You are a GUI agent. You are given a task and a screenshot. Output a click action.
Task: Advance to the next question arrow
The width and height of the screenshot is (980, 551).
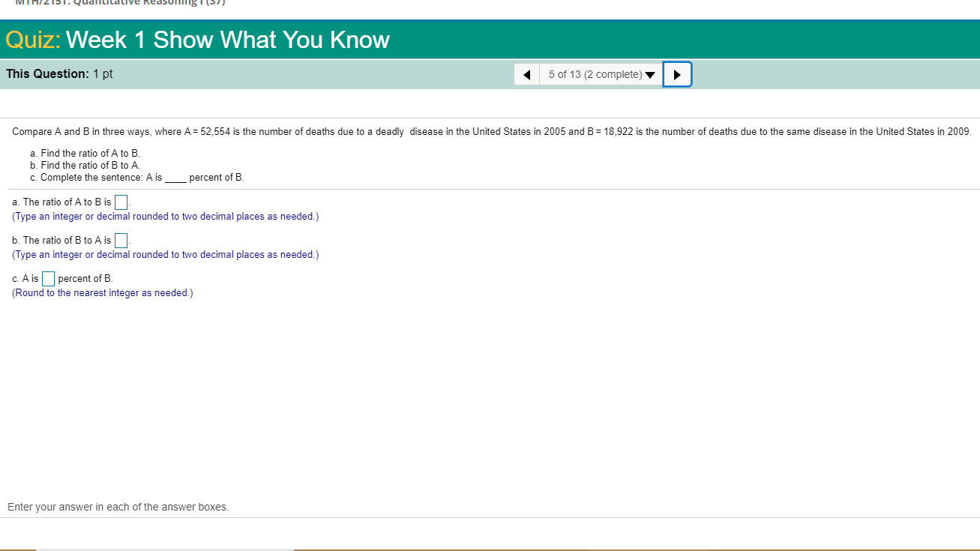(677, 74)
